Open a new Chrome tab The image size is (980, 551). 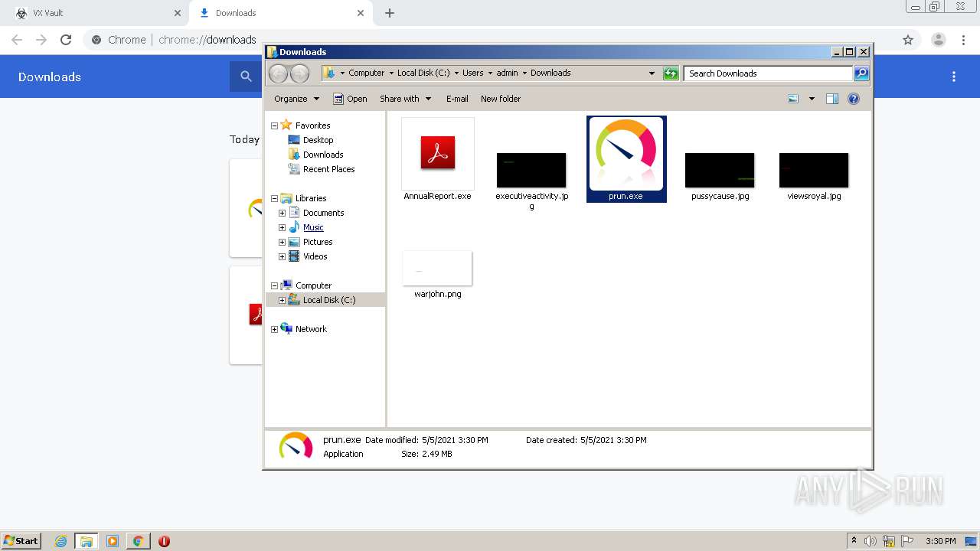(390, 13)
